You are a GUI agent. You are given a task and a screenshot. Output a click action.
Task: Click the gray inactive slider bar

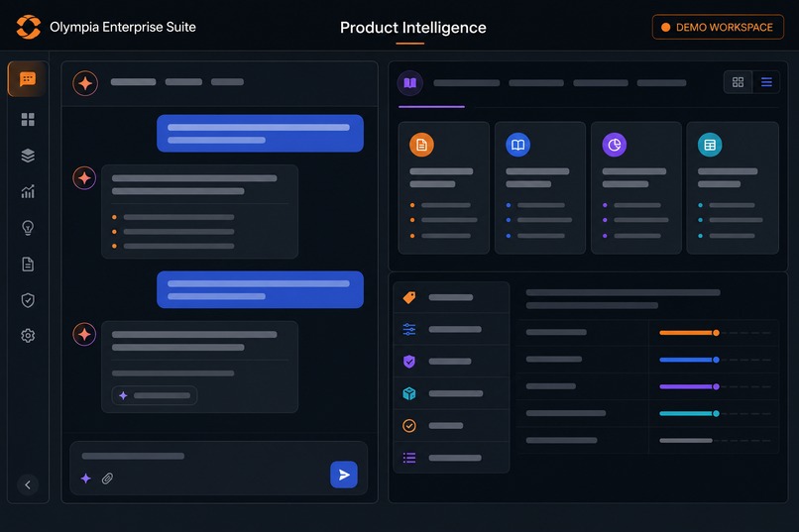(686, 441)
